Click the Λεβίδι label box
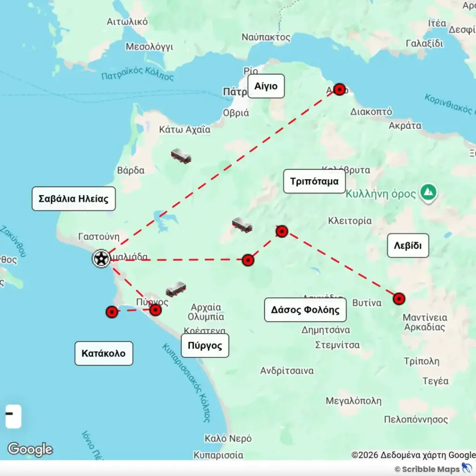Screen dimensions: 476x476 click(x=408, y=246)
